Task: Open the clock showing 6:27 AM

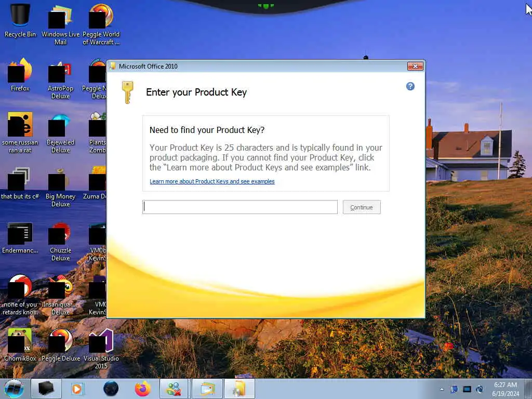Action: (506, 389)
